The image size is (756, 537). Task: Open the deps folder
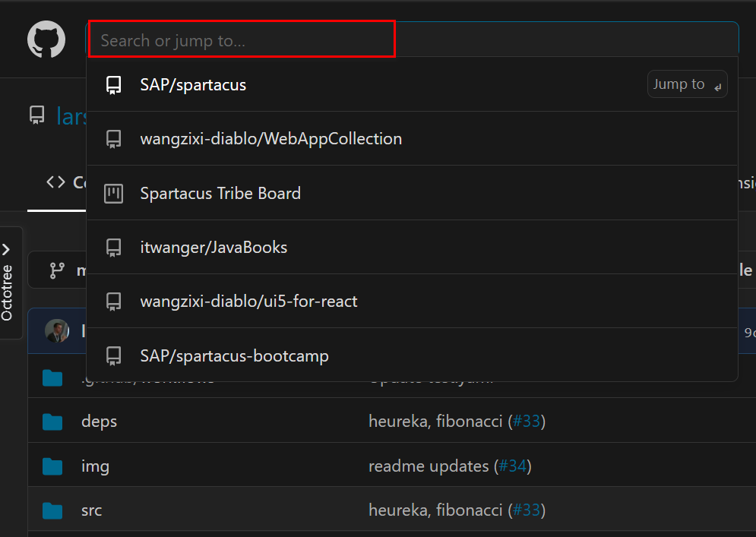tap(100, 422)
